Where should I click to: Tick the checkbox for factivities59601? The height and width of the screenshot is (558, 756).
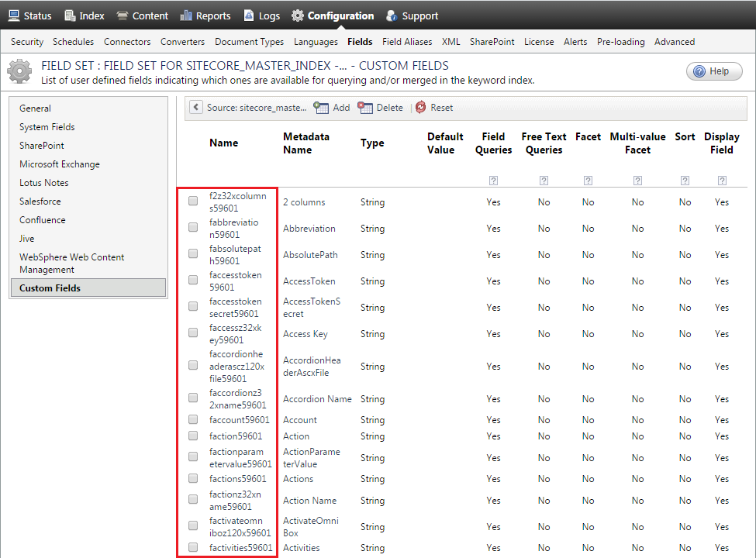click(x=192, y=547)
